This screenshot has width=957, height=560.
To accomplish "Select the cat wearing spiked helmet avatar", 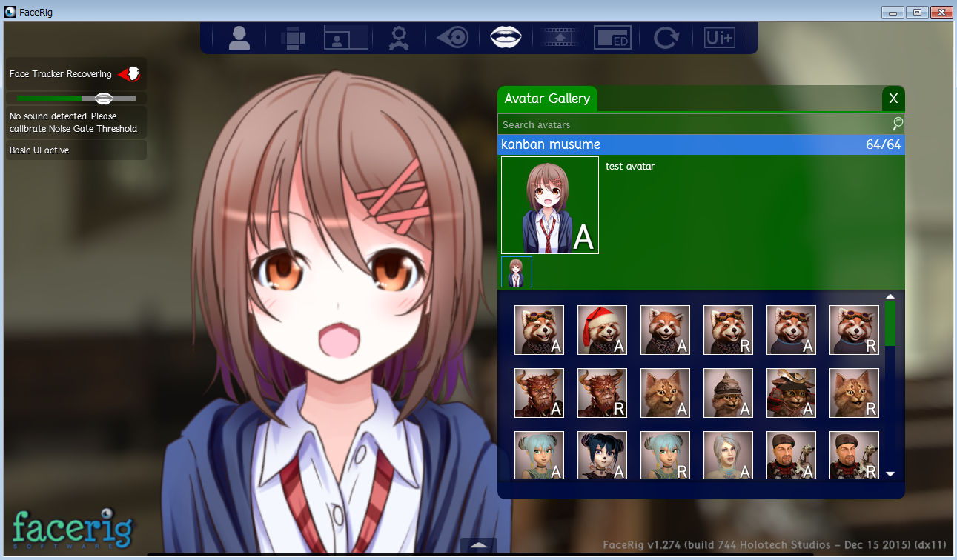I will [x=728, y=393].
